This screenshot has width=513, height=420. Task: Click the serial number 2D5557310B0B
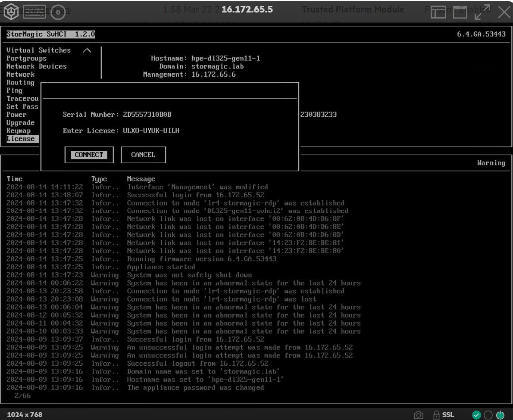[x=147, y=115]
